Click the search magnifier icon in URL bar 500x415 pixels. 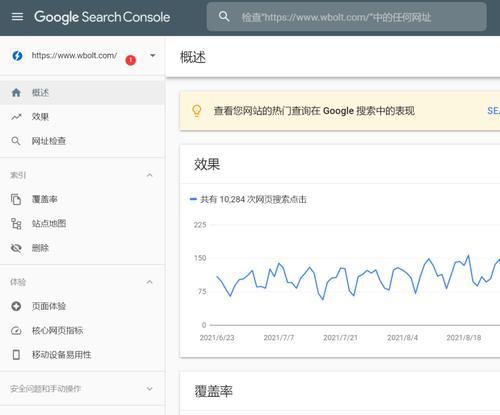point(224,17)
